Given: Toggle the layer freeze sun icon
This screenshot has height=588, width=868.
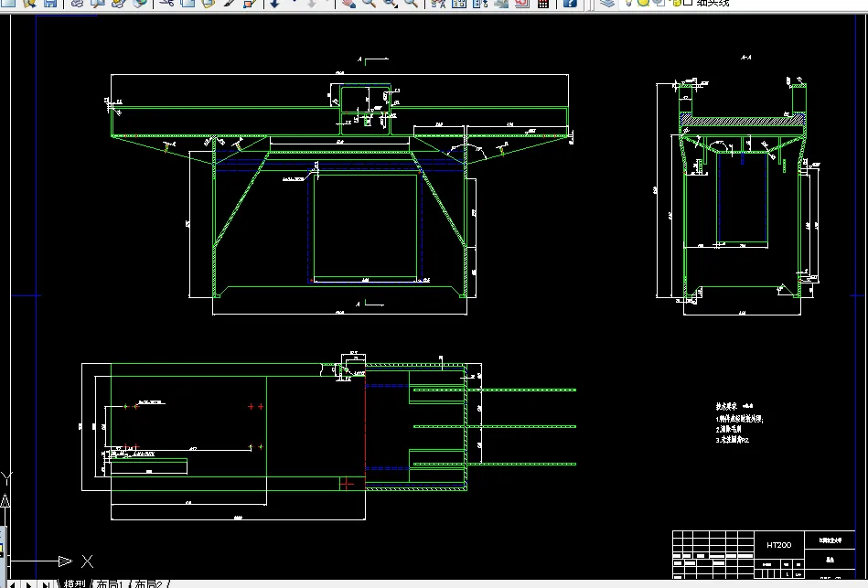Looking at the screenshot, I should tap(643, 2).
